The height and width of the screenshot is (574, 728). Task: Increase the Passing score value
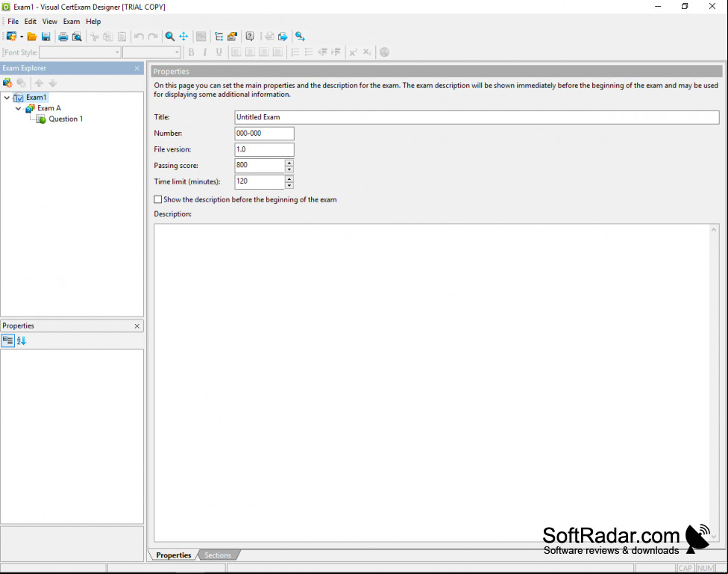tap(289, 163)
